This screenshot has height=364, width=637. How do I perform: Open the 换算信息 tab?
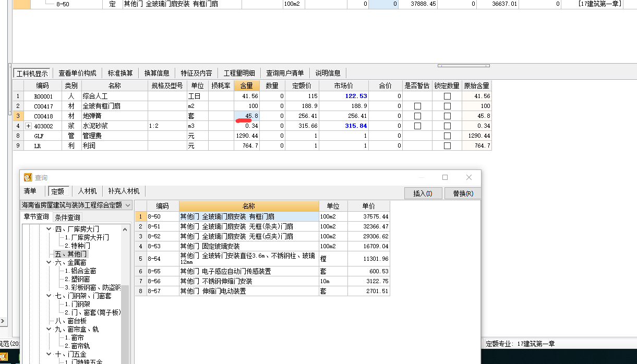157,73
